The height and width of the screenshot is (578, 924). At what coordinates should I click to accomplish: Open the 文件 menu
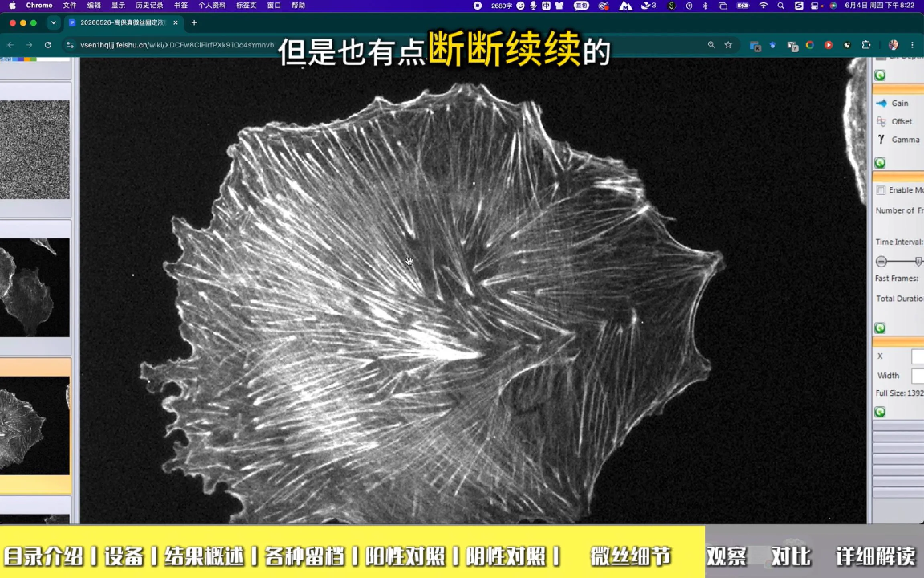point(69,6)
